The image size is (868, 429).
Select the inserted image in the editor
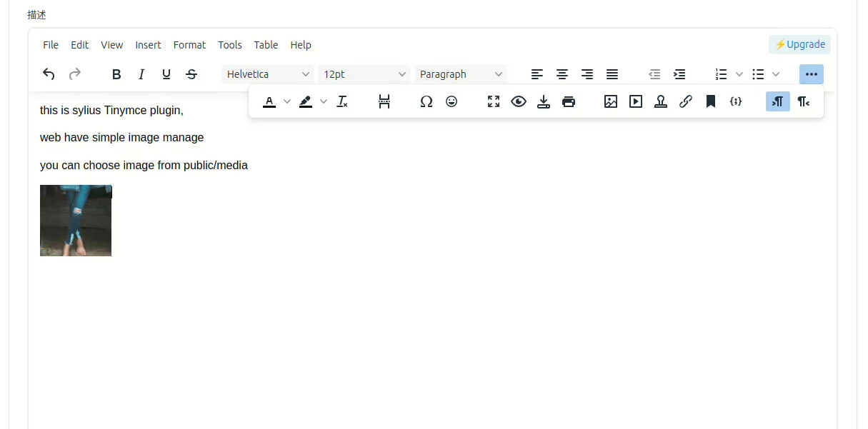coord(76,221)
